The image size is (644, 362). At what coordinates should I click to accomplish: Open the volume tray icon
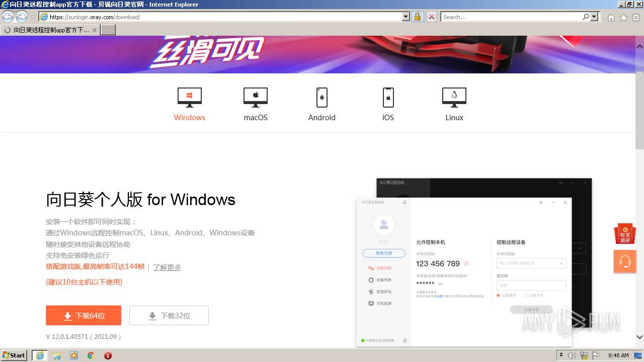point(572,355)
